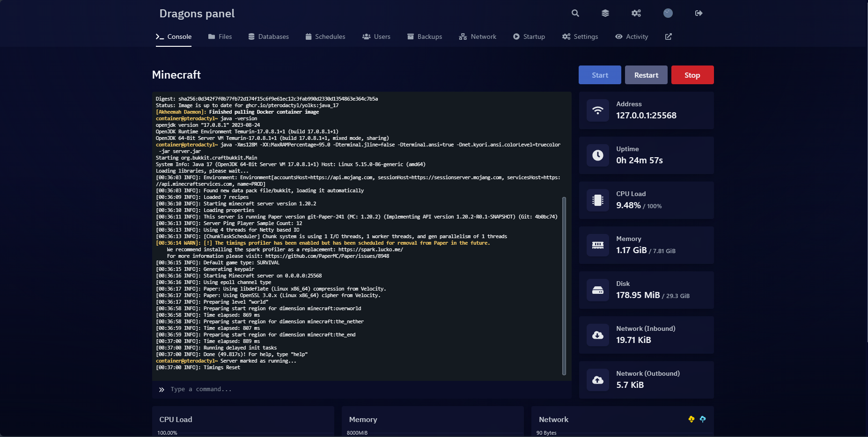Open the Databases tab
868x437 pixels.
(x=269, y=36)
